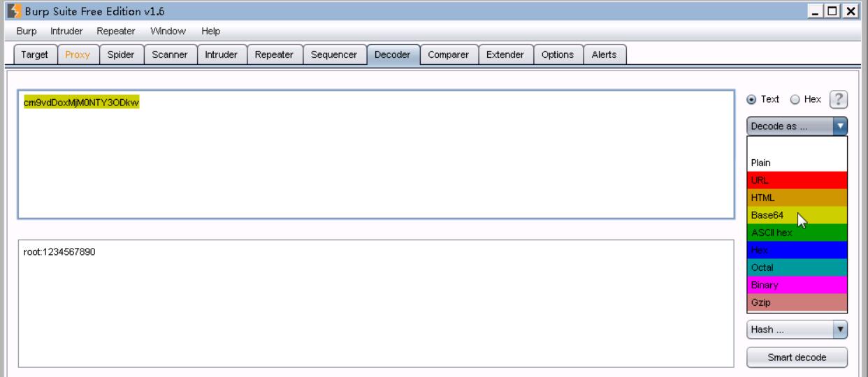Click the decoded root:1234567890 text
868x377 pixels.
(x=59, y=252)
